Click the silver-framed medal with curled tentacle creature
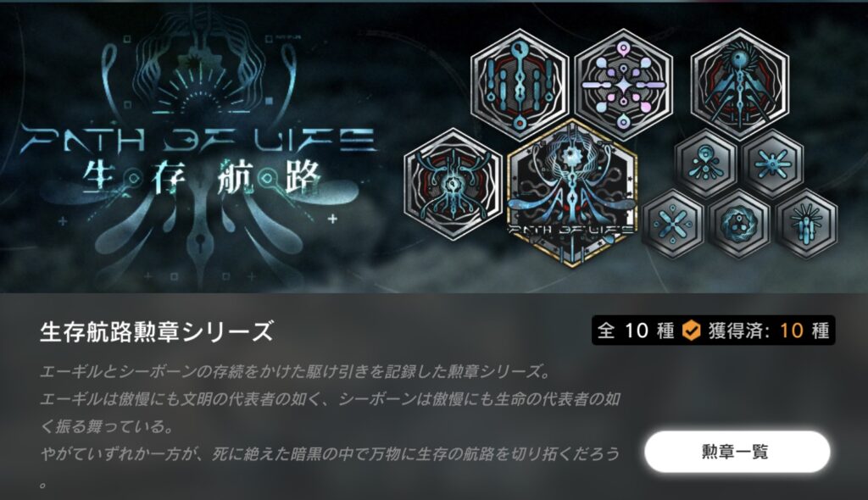This screenshot has height=500, width=868. 453,185
